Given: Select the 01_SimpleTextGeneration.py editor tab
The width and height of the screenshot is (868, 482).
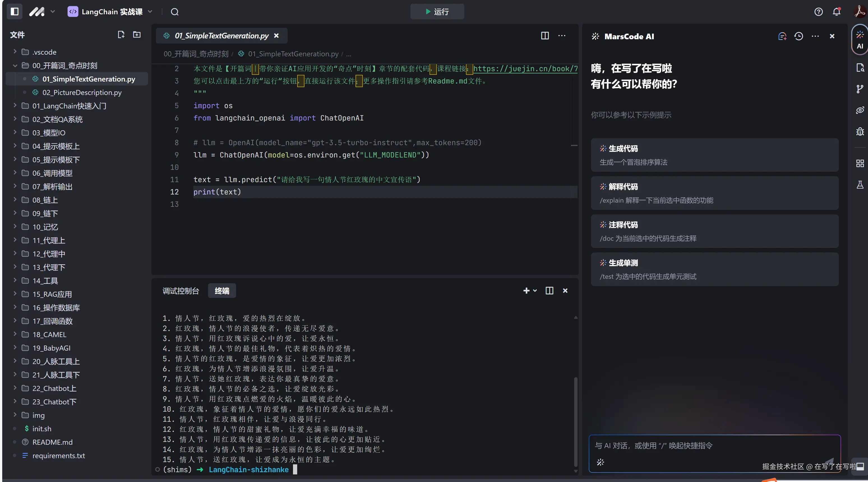Looking at the screenshot, I should click(221, 36).
